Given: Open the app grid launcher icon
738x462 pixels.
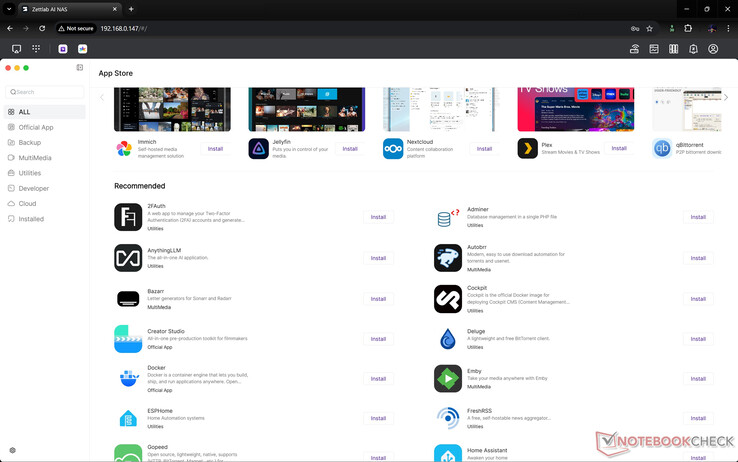Looking at the screenshot, I should [36, 49].
